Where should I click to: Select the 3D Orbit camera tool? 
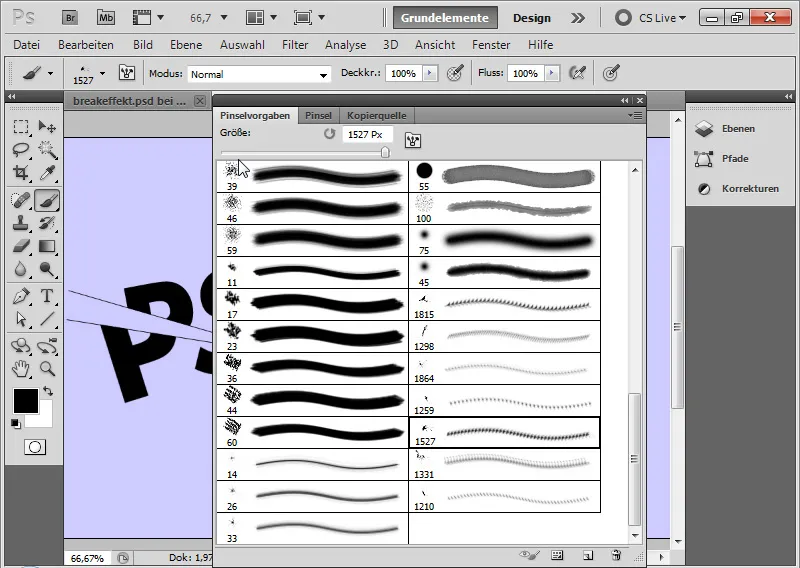click(x=47, y=346)
